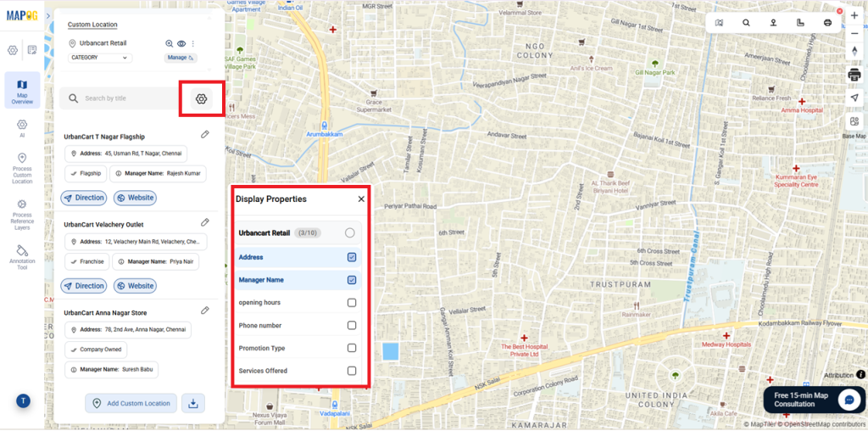The height and width of the screenshot is (431, 868).
Task: Open the three-dot menu for Urbancart Retail
Action: [193, 44]
